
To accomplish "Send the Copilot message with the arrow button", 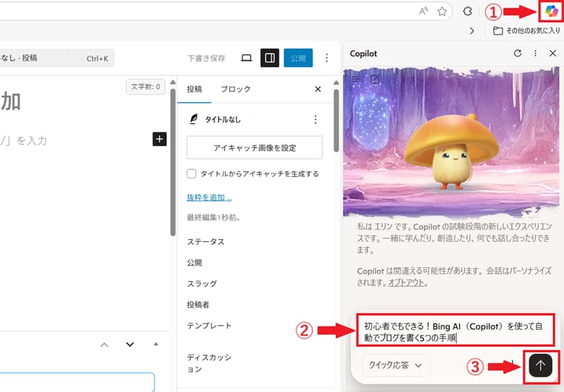I will coord(540,365).
